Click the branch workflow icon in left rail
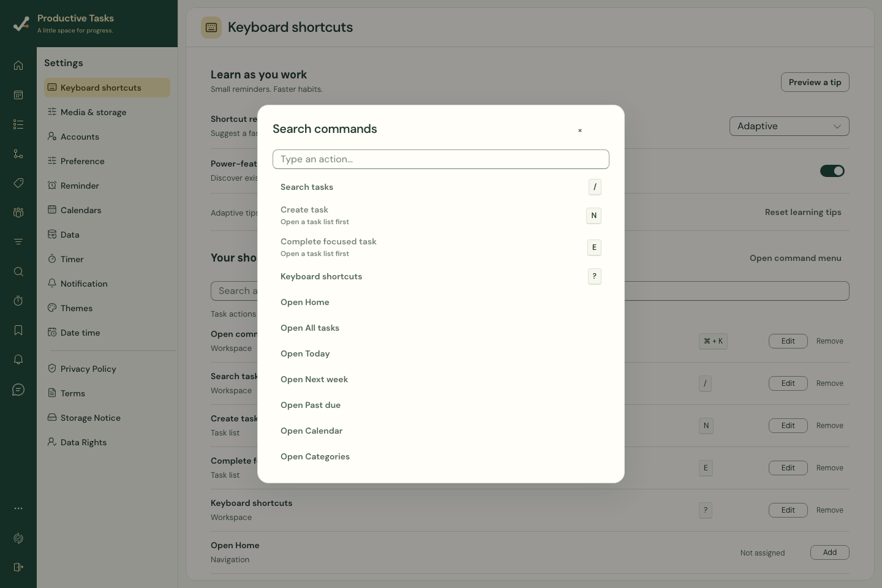Screen dimensions: 882x588 (18, 154)
